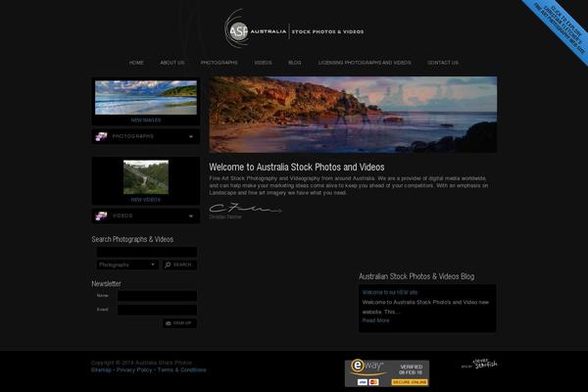Follow the New Videos link
Screen dimensions: 588x392
point(146,200)
